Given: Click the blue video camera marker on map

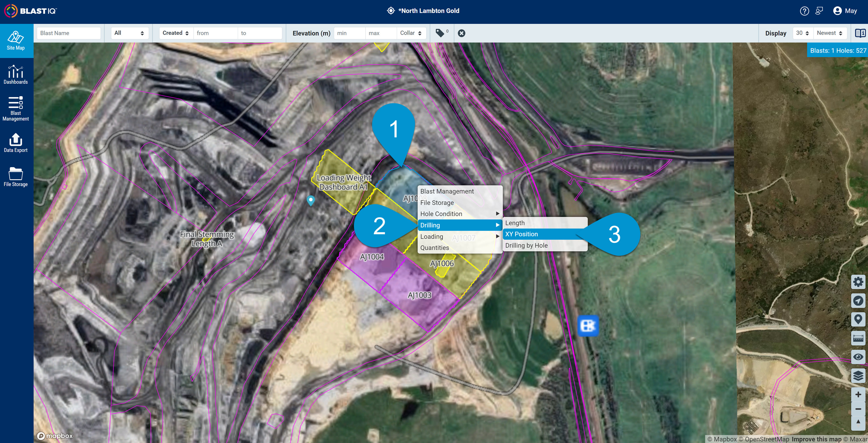Looking at the screenshot, I should coord(588,326).
